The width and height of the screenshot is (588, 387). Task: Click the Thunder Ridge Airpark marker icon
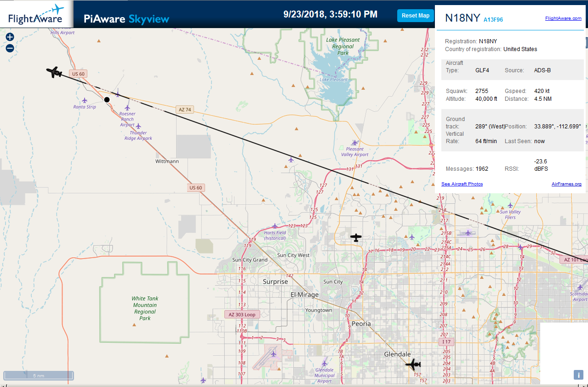[x=138, y=126]
